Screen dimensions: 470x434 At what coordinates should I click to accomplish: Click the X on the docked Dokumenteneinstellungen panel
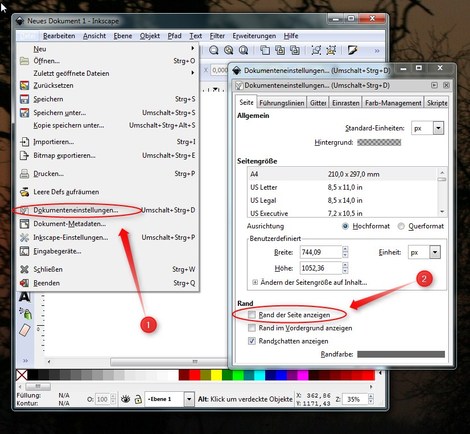point(446,85)
